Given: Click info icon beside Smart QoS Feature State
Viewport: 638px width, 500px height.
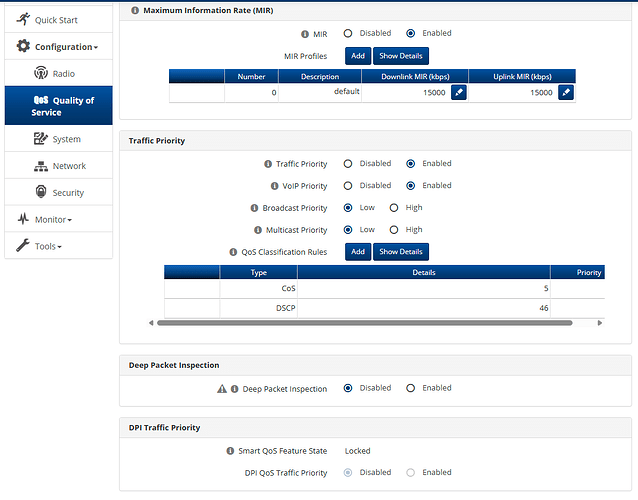Looking at the screenshot, I should 230,451.
